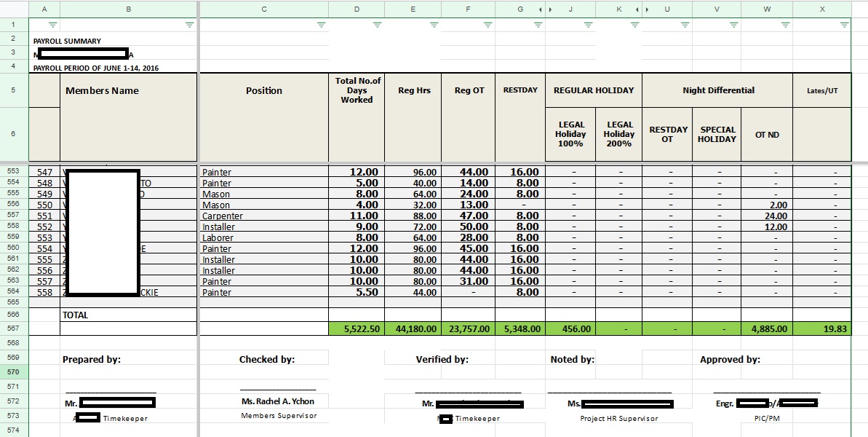Expand hidden columns using arrow beside G
This screenshot has width=868, height=437.
tap(541, 9)
